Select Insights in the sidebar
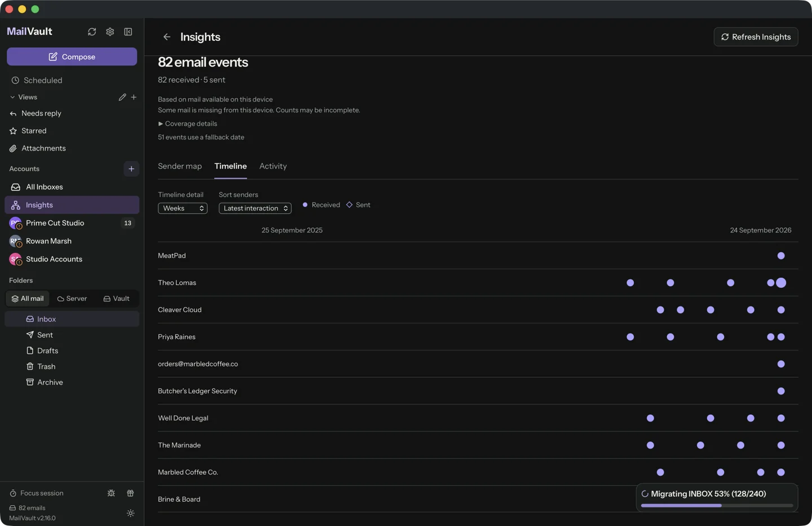This screenshot has height=526, width=812. 72,205
